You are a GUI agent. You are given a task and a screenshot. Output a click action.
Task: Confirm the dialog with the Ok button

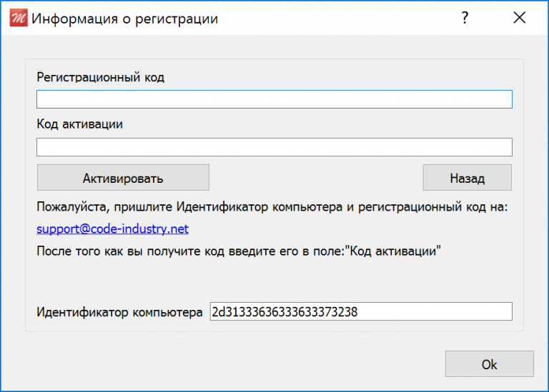[x=489, y=364]
